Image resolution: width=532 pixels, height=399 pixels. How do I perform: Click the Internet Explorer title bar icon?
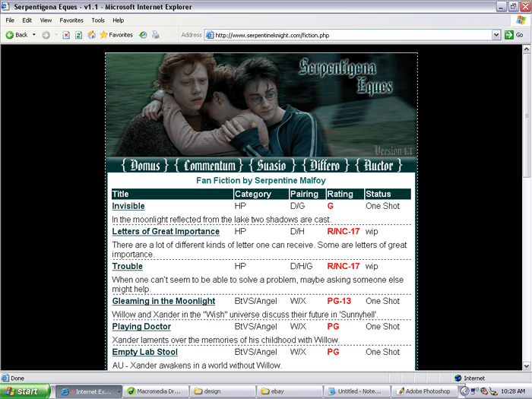[x=5, y=6]
